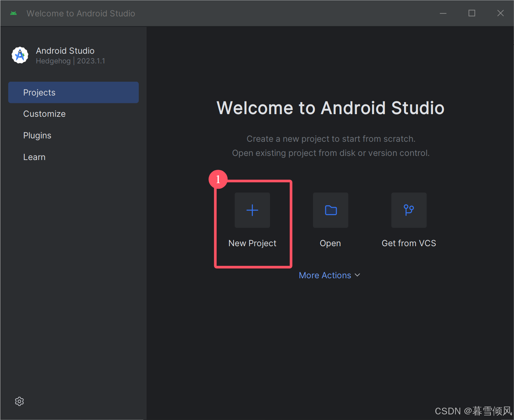
Task: Go to the Learn tab
Action: point(73,157)
